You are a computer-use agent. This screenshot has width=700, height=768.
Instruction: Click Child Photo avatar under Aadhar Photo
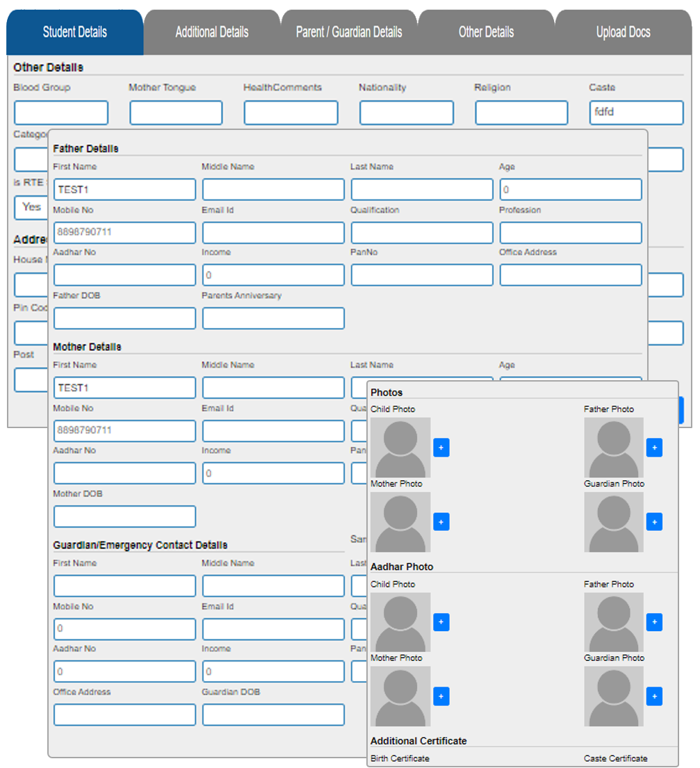pos(400,622)
